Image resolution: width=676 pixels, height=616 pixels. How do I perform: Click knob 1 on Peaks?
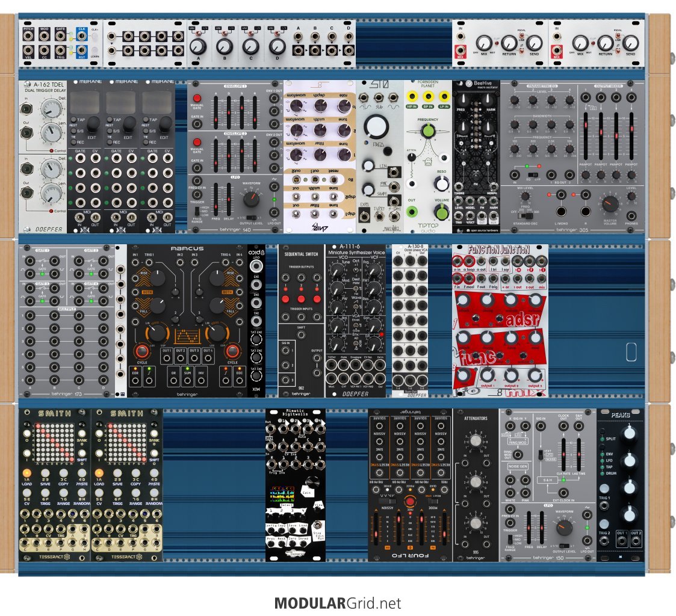click(630, 433)
